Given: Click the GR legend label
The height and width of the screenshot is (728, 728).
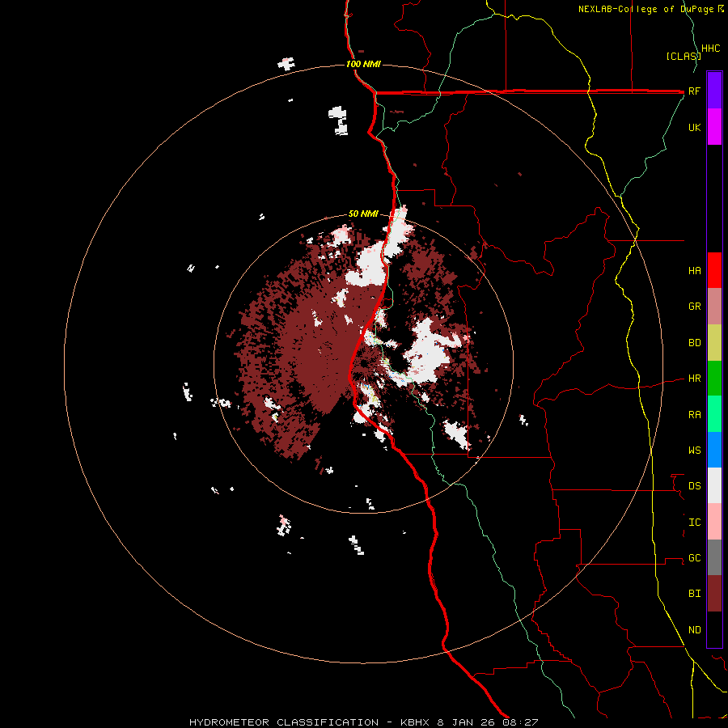Looking at the screenshot, I should pos(695,307).
